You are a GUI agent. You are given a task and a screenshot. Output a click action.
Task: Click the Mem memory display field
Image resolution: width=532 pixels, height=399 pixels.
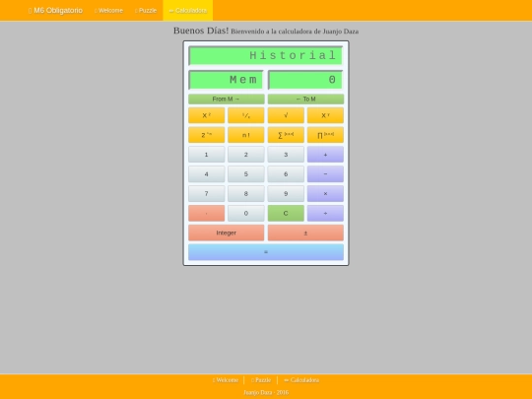point(226,80)
